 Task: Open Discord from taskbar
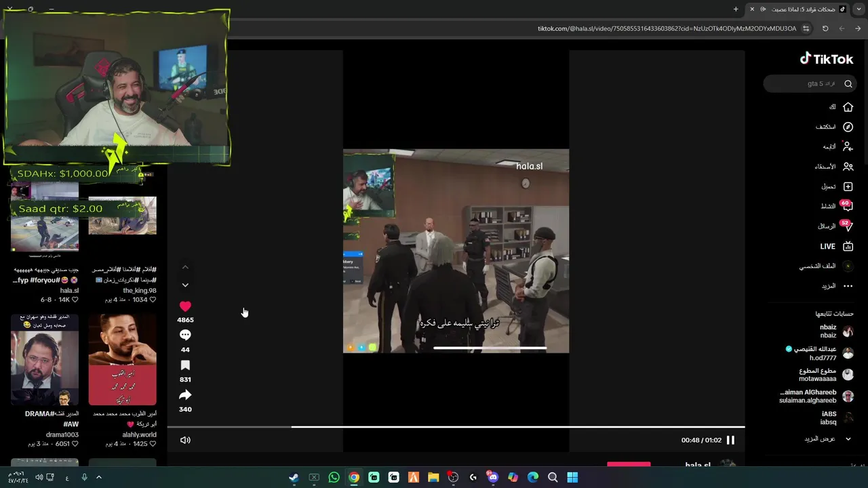(493, 477)
